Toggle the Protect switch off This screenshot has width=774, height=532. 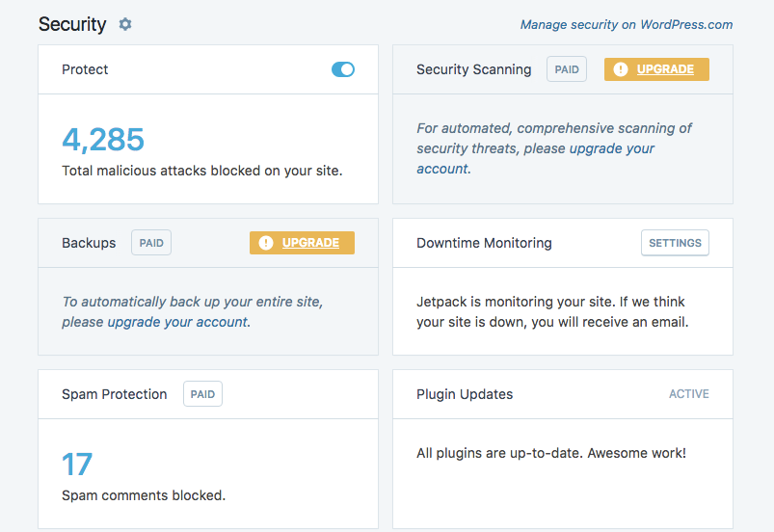(343, 69)
